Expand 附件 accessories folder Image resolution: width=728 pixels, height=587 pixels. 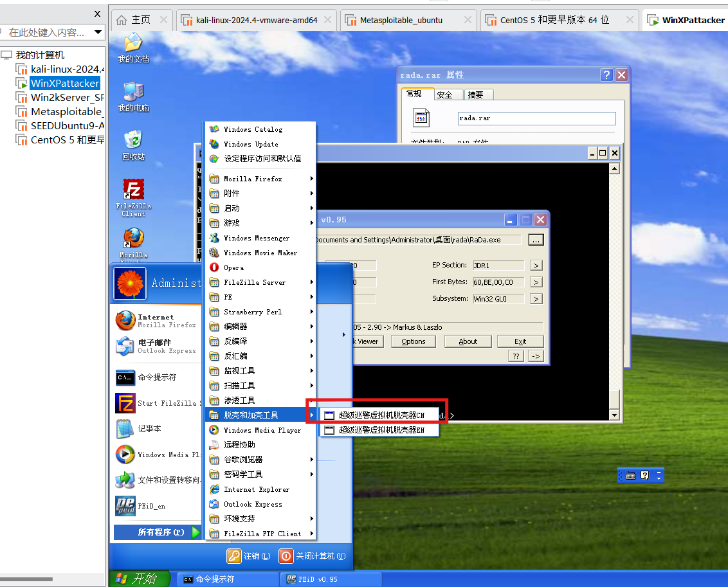point(260,194)
